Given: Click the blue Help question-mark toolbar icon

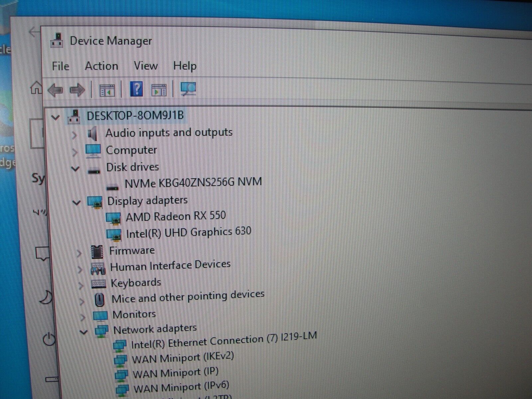Looking at the screenshot, I should click(x=136, y=89).
